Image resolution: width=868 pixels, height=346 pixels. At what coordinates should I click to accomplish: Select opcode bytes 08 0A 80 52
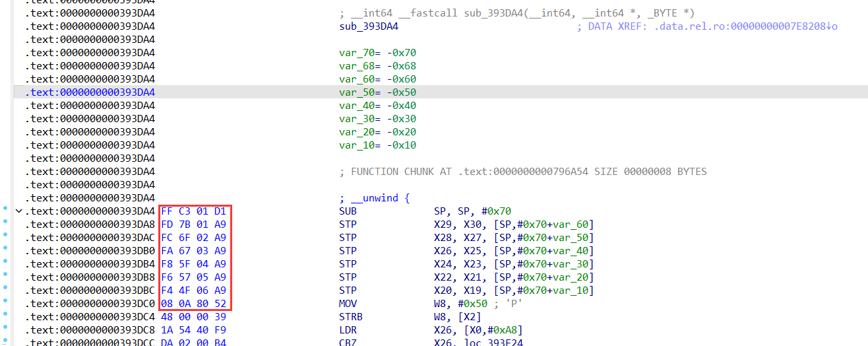tap(193, 304)
